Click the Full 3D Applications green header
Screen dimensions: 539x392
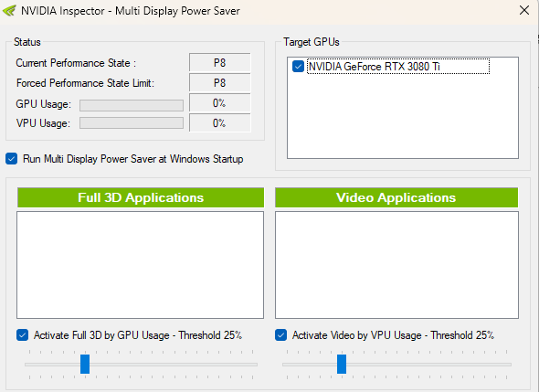point(141,197)
